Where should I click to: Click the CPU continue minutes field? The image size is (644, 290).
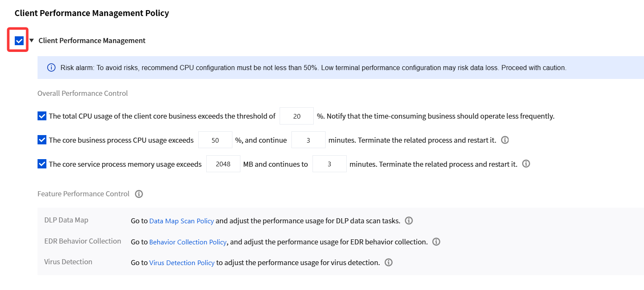[x=308, y=140]
